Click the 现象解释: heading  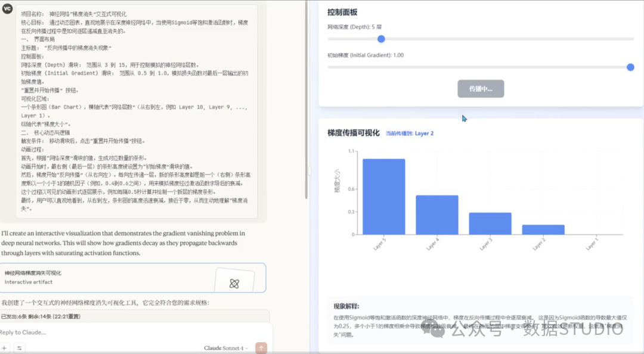pos(346,306)
